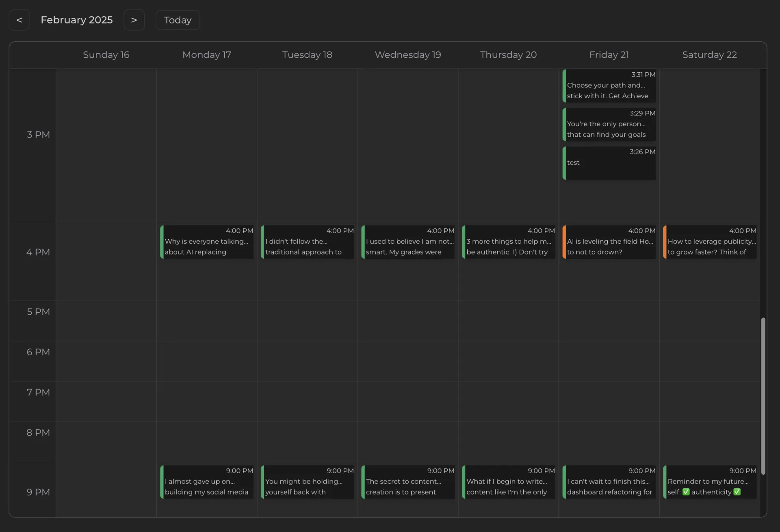The image size is (780, 532).
Task: Open 'I didn't follow the traditional approach' post
Action: click(x=308, y=242)
